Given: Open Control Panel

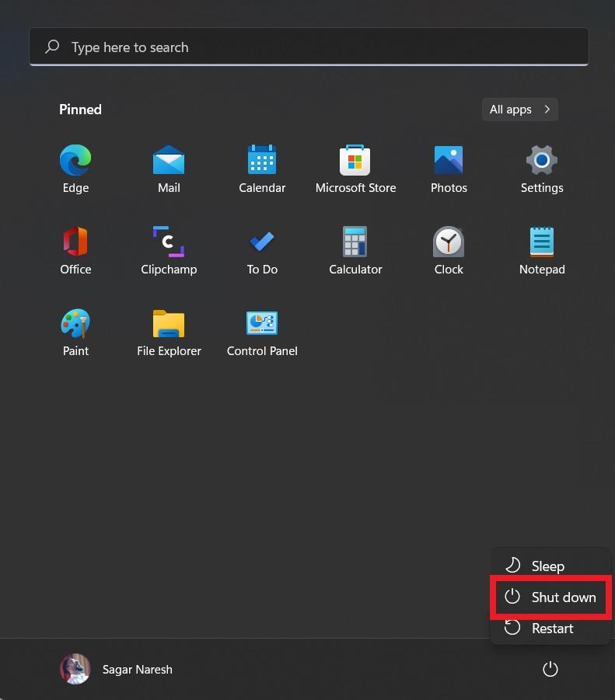Looking at the screenshot, I should click(262, 333).
